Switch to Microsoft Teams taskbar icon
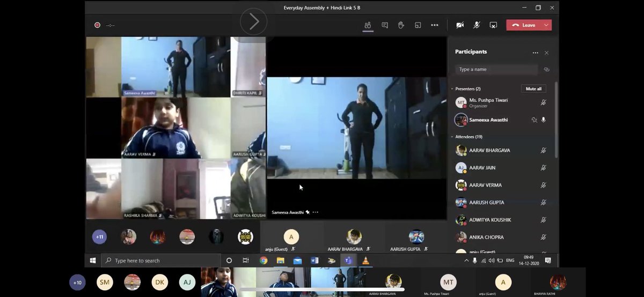The width and height of the screenshot is (644, 297). (348, 261)
